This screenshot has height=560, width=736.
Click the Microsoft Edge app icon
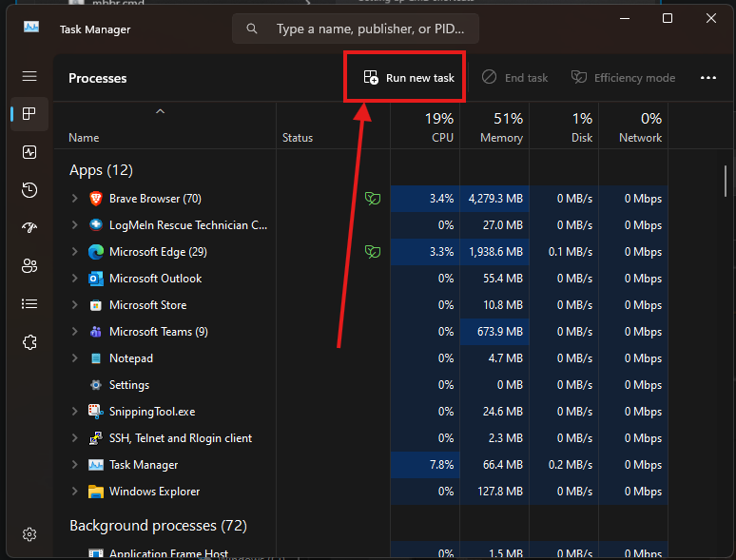pyautogui.click(x=96, y=252)
